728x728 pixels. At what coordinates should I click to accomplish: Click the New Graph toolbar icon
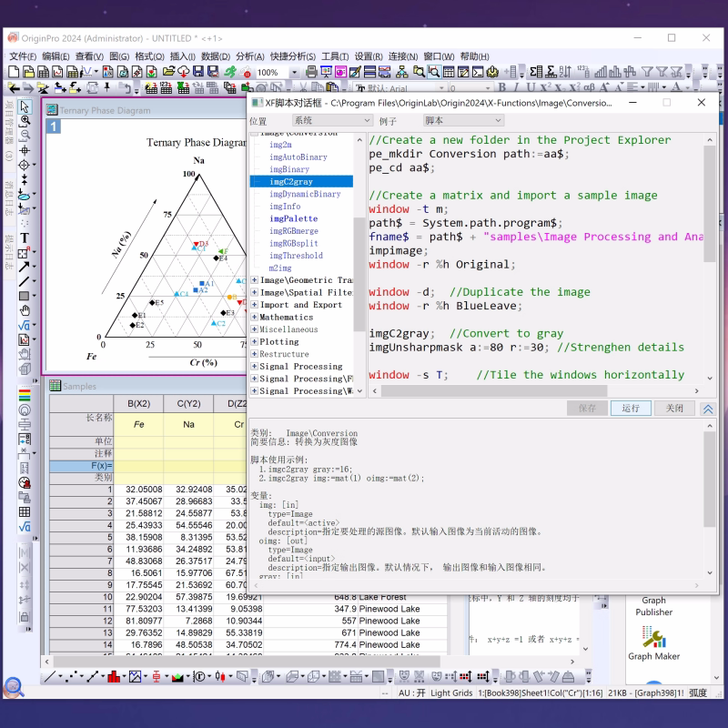[x=57, y=72]
